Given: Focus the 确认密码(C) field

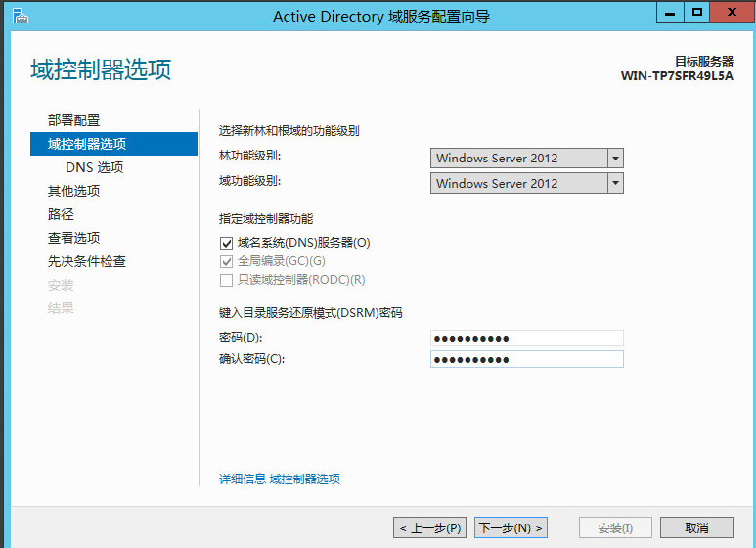Looking at the screenshot, I should (x=527, y=359).
